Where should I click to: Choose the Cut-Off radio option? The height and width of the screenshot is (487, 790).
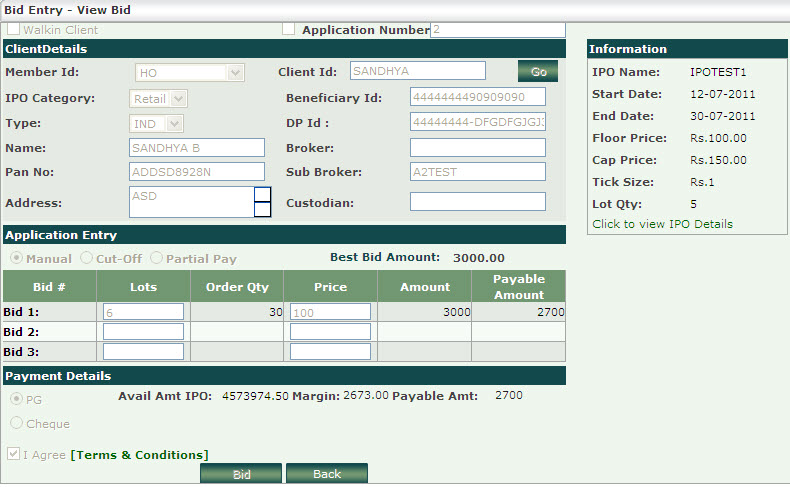pyautogui.click(x=86, y=258)
